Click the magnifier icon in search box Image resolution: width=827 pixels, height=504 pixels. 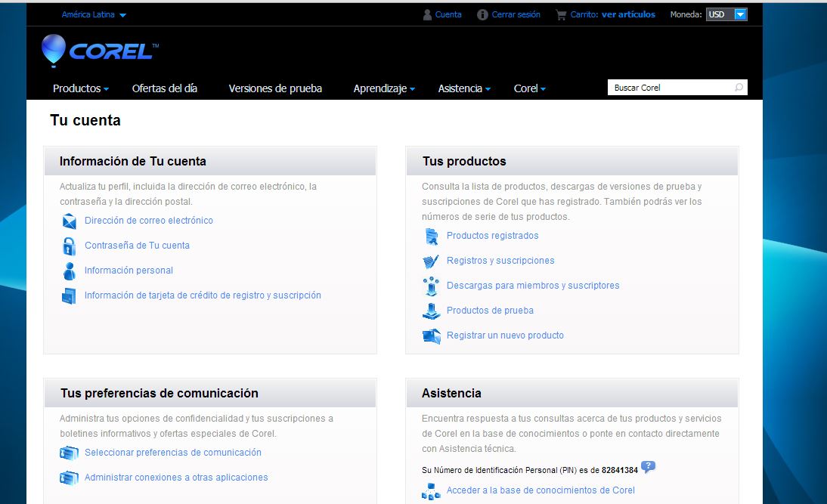pos(739,88)
